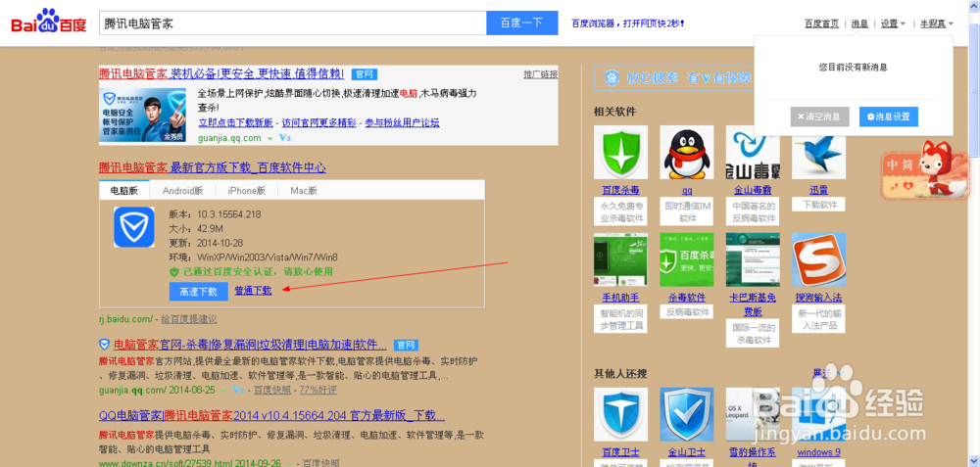
Task: Click 金山毒霸 text link
Action: coord(753,190)
